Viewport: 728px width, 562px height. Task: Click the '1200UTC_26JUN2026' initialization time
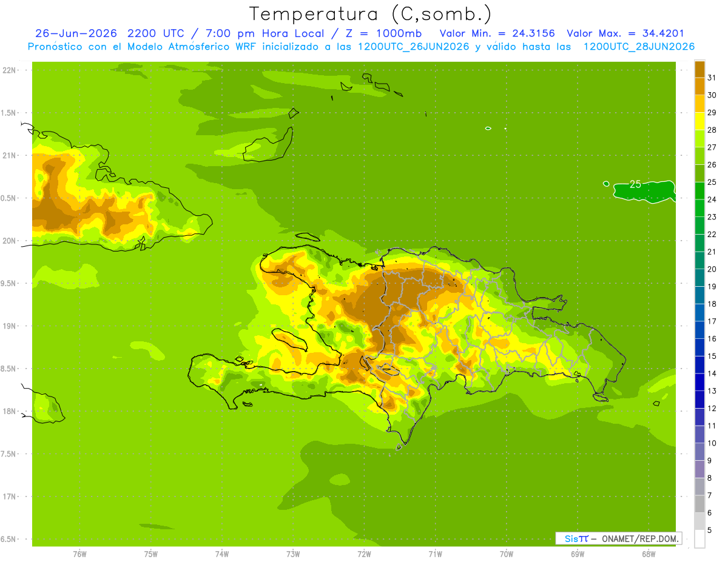click(414, 47)
